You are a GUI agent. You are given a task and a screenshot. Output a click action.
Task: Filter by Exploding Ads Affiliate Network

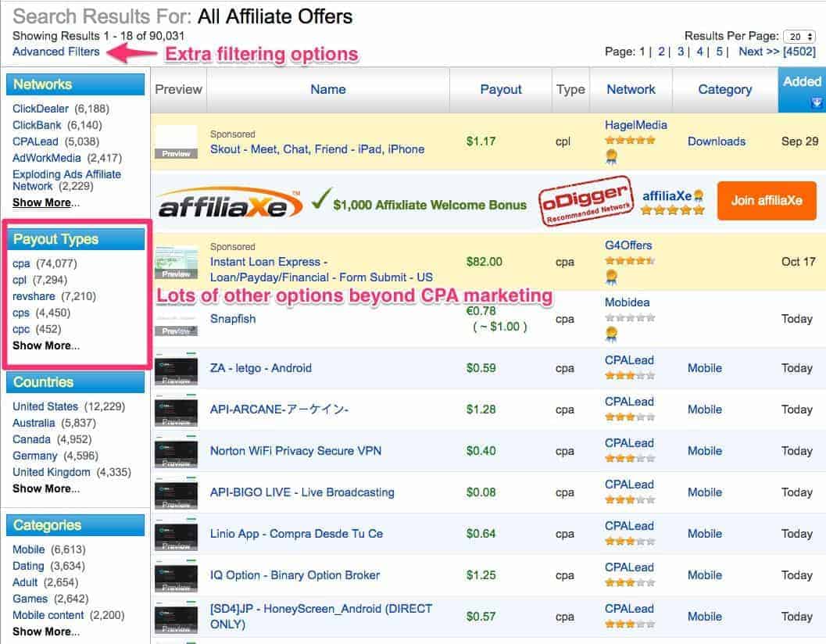click(x=66, y=180)
